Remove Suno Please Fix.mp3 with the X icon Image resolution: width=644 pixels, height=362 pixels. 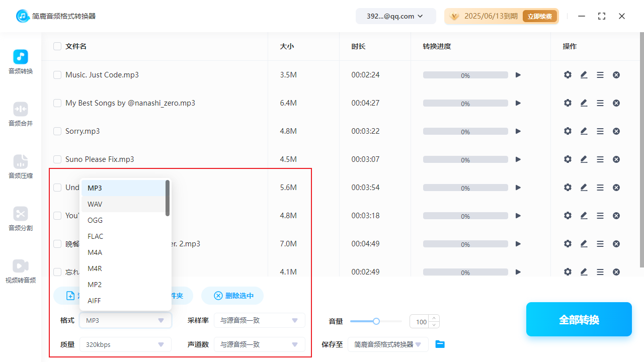616,159
